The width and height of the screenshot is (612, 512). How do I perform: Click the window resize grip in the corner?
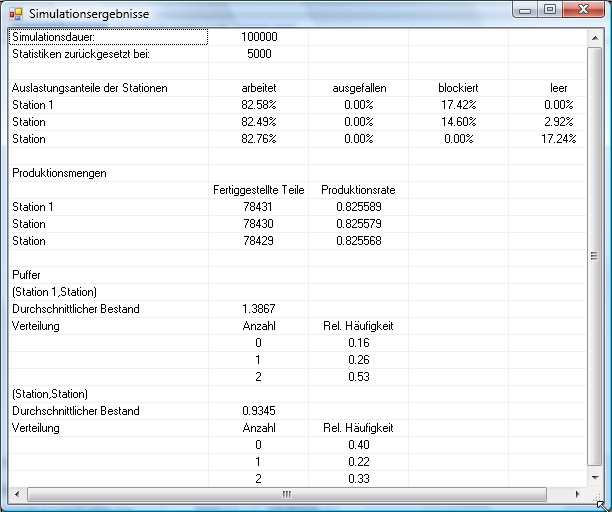click(600, 502)
